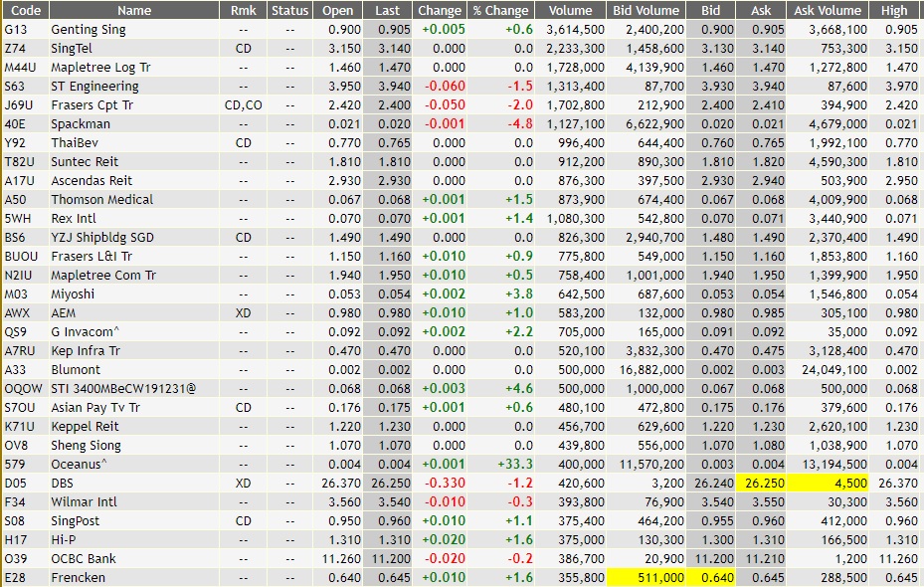Screen dimensions: 924x587
Task: Click Genting Sing volume 3,614,500
Action: tap(575, 30)
